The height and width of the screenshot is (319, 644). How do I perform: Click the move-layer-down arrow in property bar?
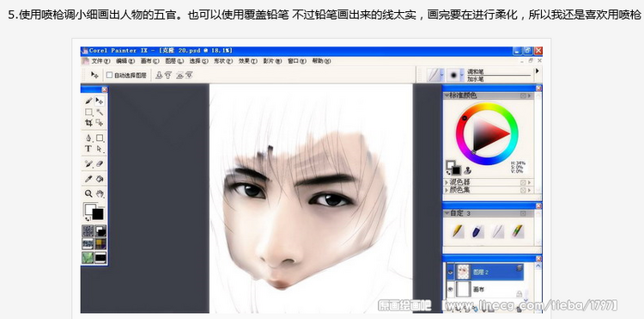click(159, 75)
